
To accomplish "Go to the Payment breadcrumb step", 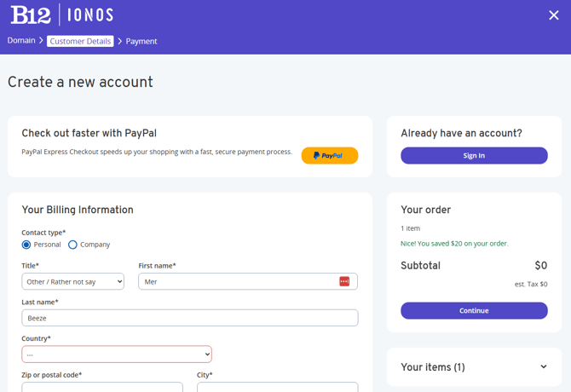I will 141,42.
